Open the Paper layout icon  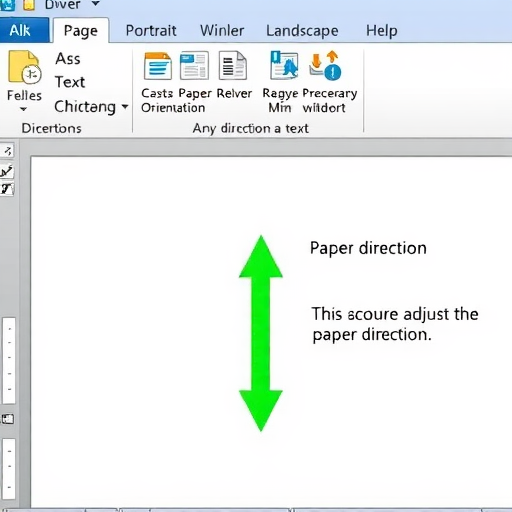tap(194, 65)
